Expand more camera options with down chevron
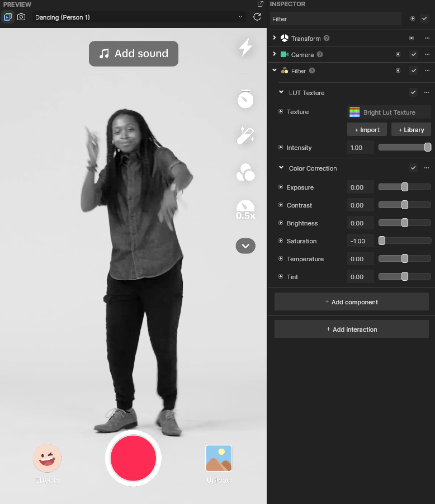435x504 pixels. click(245, 246)
